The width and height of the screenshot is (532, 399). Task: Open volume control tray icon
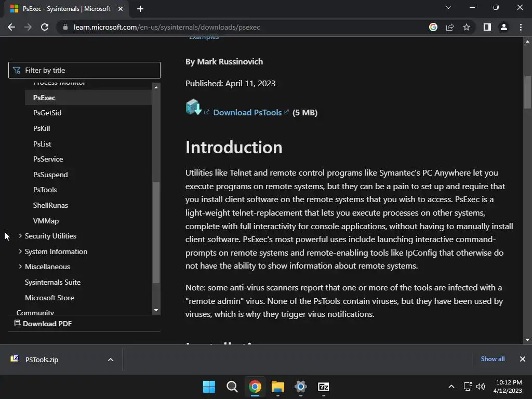click(x=481, y=387)
